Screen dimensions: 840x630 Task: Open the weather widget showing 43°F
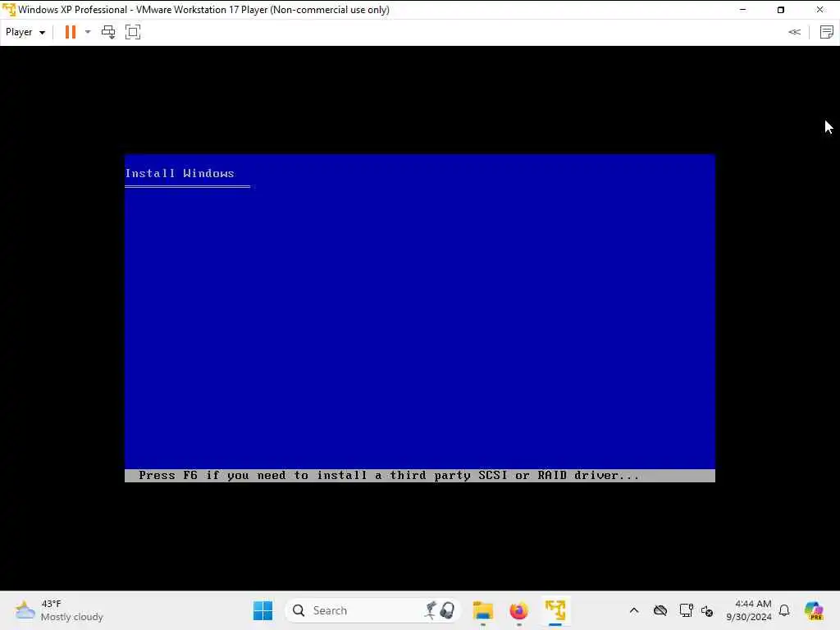pyautogui.click(x=59, y=610)
